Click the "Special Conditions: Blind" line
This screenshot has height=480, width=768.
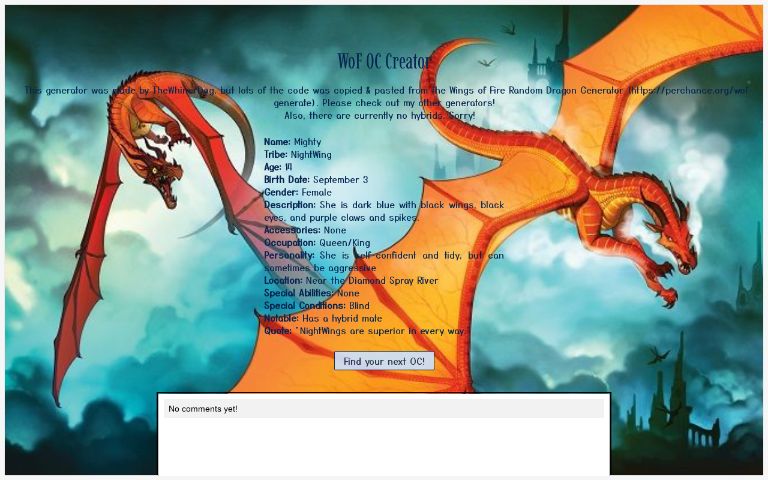317,306
